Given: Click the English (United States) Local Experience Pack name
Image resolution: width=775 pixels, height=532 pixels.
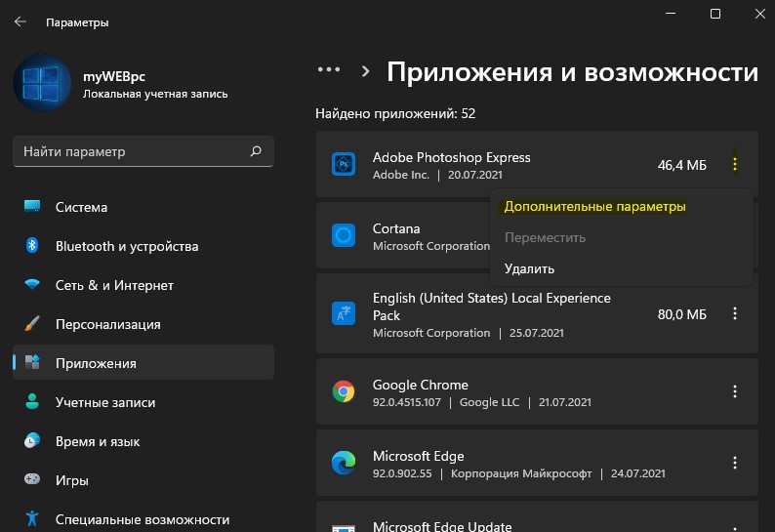Looking at the screenshot, I should [x=492, y=307].
